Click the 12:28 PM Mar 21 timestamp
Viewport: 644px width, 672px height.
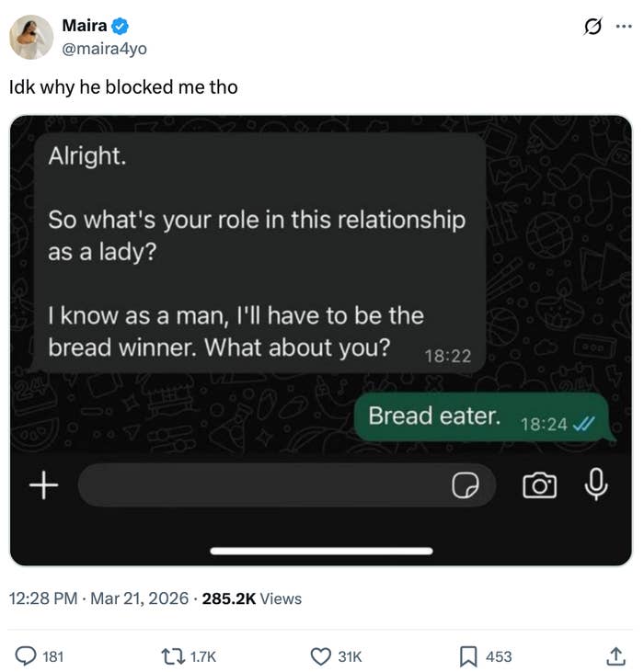tap(100, 598)
